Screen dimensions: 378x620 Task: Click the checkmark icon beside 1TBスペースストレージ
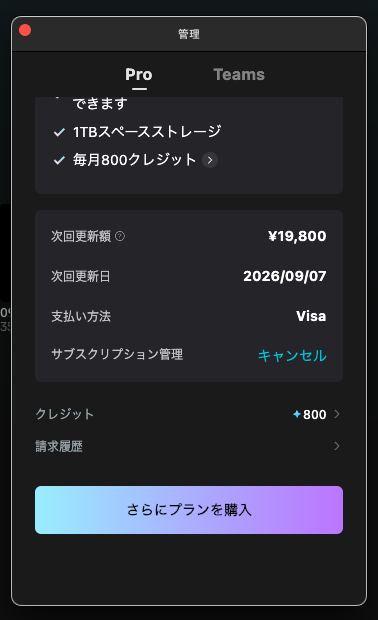click(x=59, y=132)
